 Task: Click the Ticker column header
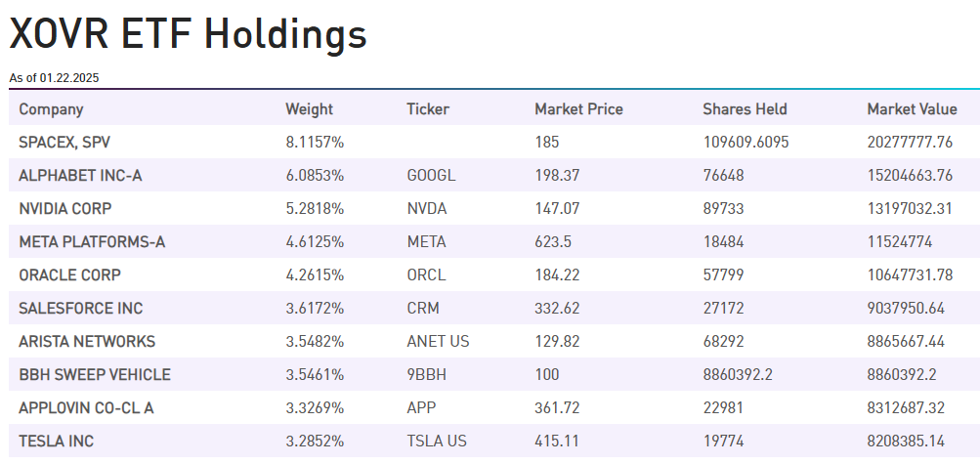(428, 109)
